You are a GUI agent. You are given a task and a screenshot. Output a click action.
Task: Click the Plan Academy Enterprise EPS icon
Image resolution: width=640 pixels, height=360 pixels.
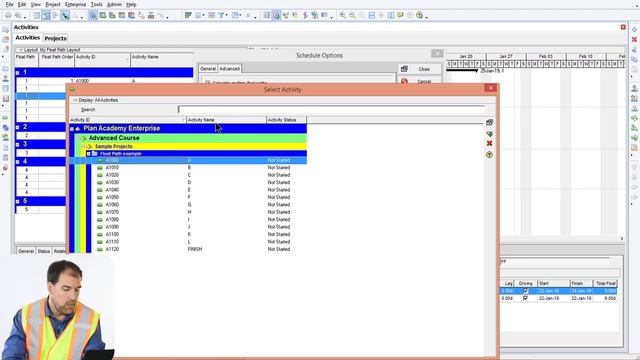(78, 129)
